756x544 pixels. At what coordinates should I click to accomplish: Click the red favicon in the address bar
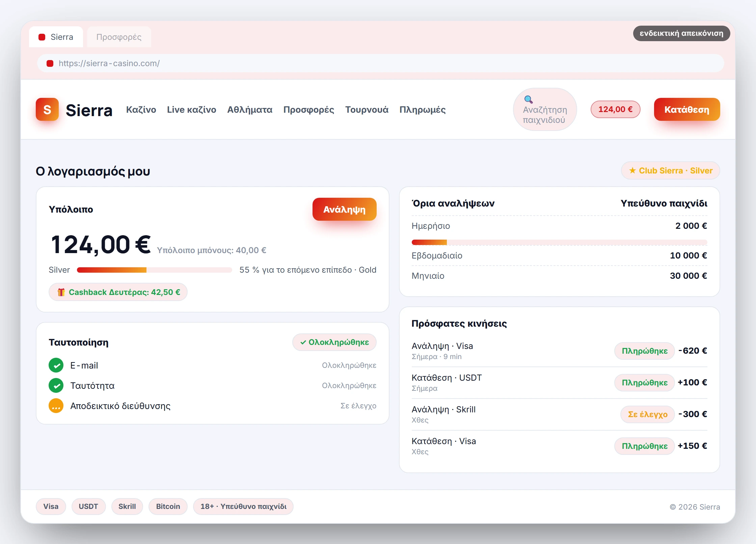[x=50, y=63]
